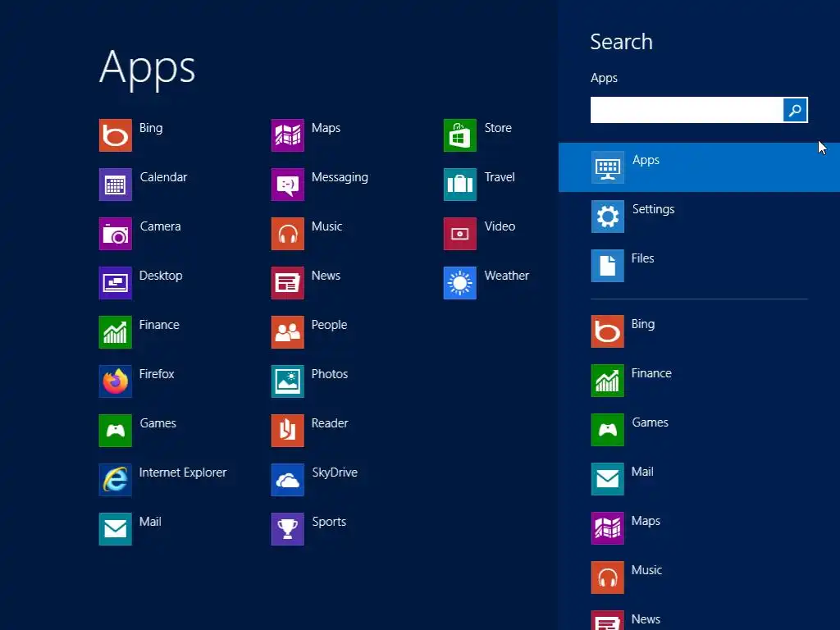Select Settings search category
This screenshot has height=630, width=840.
pyautogui.click(x=699, y=217)
